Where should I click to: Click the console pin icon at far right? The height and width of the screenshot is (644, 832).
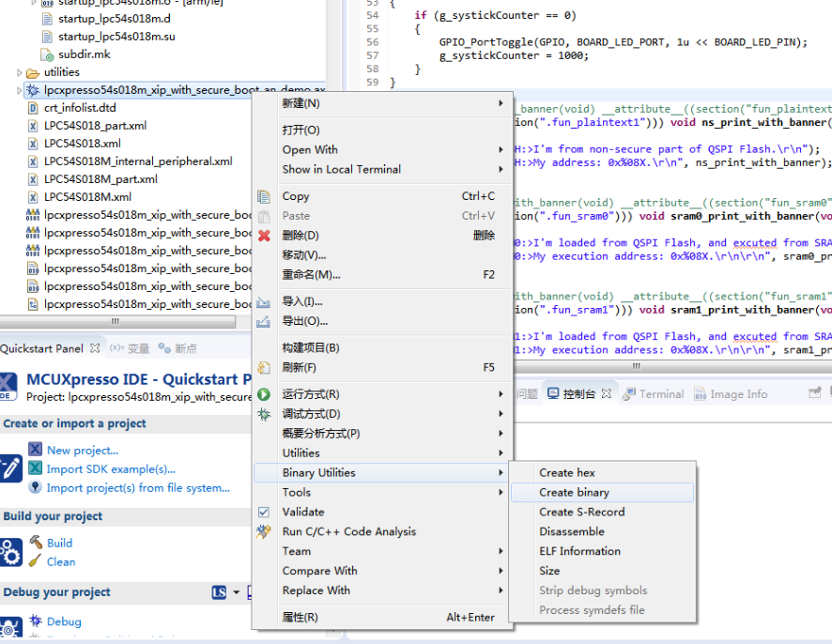click(x=814, y=392)
